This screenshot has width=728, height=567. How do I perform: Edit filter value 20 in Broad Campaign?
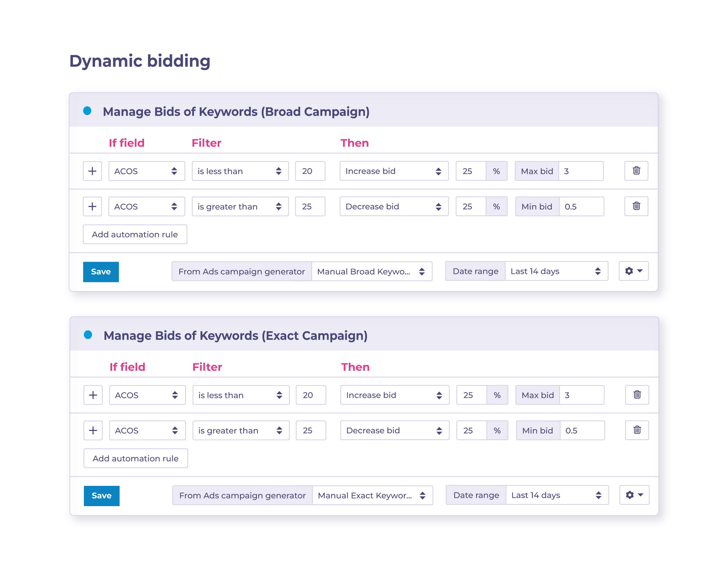pyautogui.click(x=310, y=171)
